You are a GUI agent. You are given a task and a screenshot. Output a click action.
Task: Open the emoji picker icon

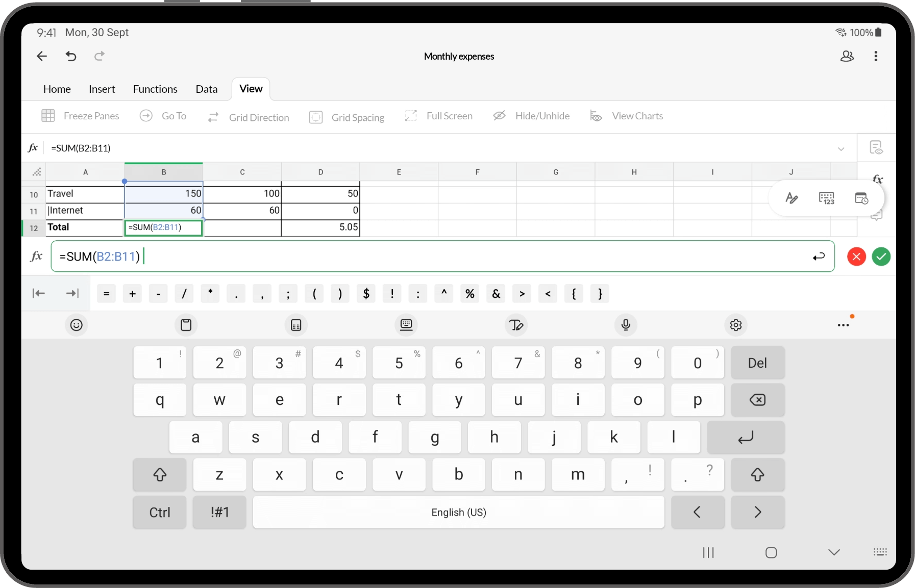pos(77,325)
